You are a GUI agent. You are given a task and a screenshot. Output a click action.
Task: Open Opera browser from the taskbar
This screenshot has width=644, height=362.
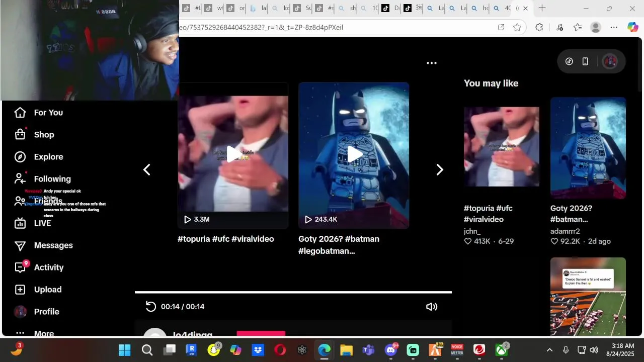(x=280, y=350)
